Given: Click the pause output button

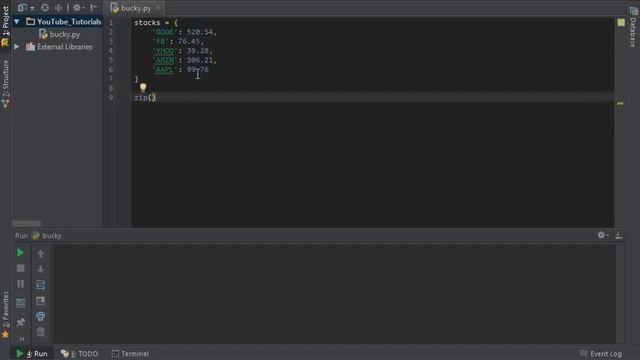Looking at the screenshot, I should coord(20,284).
